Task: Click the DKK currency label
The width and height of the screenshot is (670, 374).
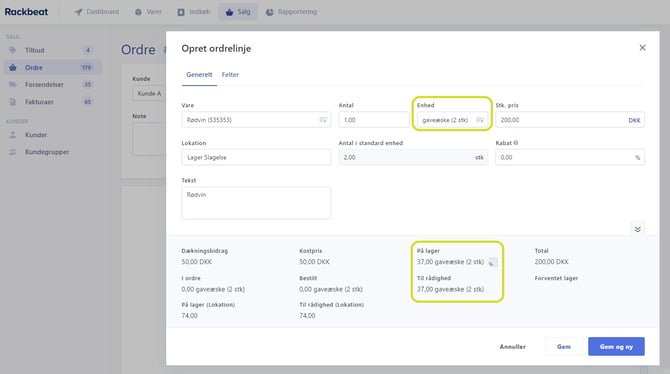Action: pyautogui.click(x=634, y=120)
